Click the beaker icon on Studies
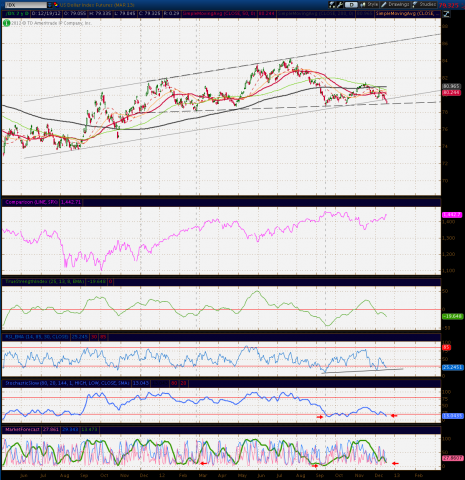This screenshot has width=465, height=480. coord(415,5)
